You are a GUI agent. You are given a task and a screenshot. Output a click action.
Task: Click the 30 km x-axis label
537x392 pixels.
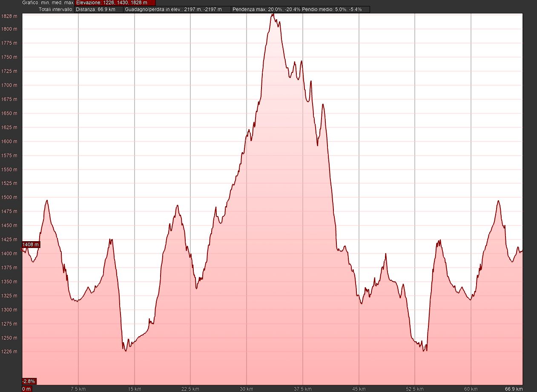(x=246, y=389)
